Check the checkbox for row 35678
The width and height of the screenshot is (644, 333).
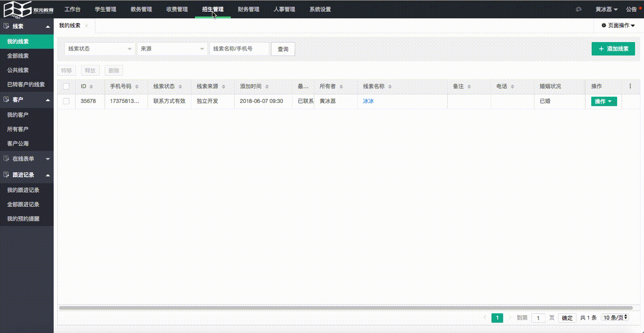click(x=66, y=101)
